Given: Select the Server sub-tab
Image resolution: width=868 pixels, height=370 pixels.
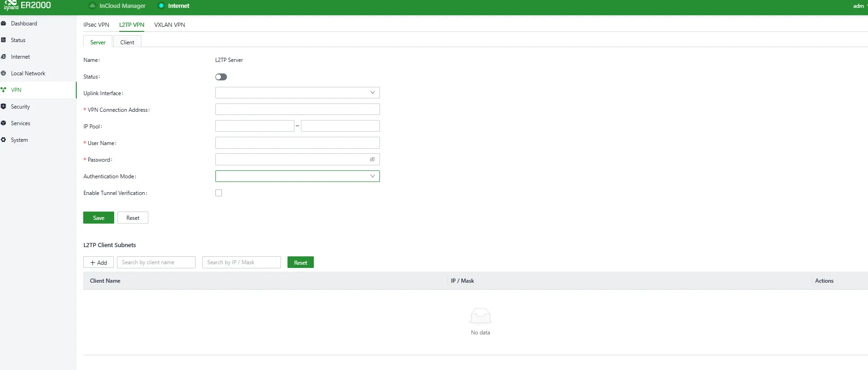Looking at the screenshot, I should point(98,42).
